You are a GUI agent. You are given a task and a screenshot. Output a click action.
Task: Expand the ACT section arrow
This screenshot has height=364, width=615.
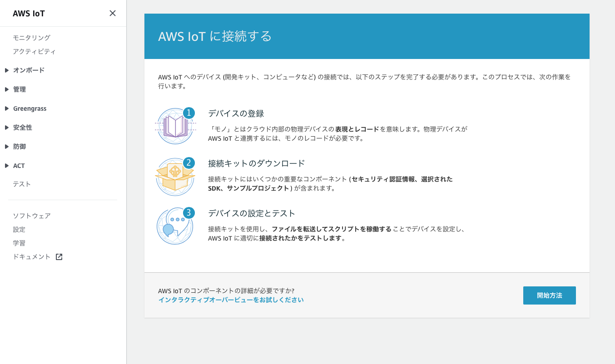coord(7,166)
